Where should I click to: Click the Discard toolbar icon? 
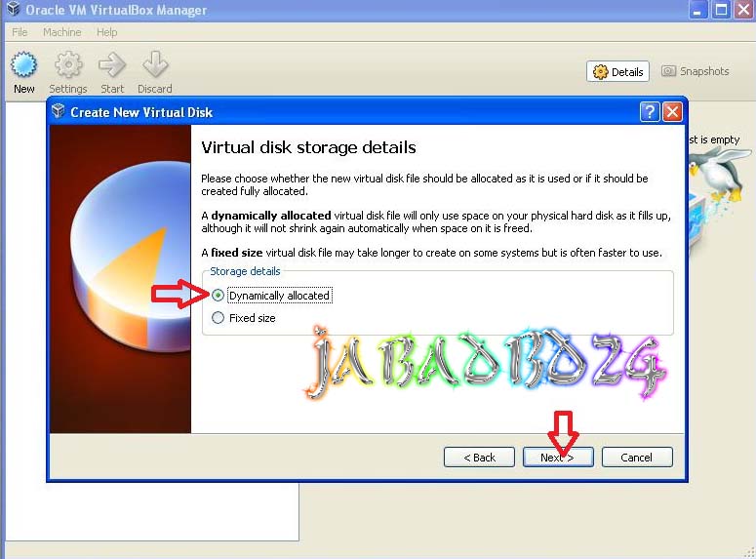coord(155,64)
